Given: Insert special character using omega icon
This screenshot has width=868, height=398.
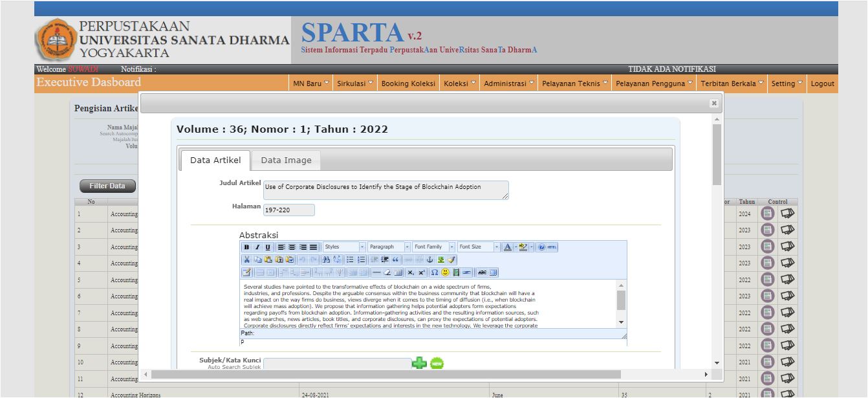Looking at the screenshot, I should point(435,272).
